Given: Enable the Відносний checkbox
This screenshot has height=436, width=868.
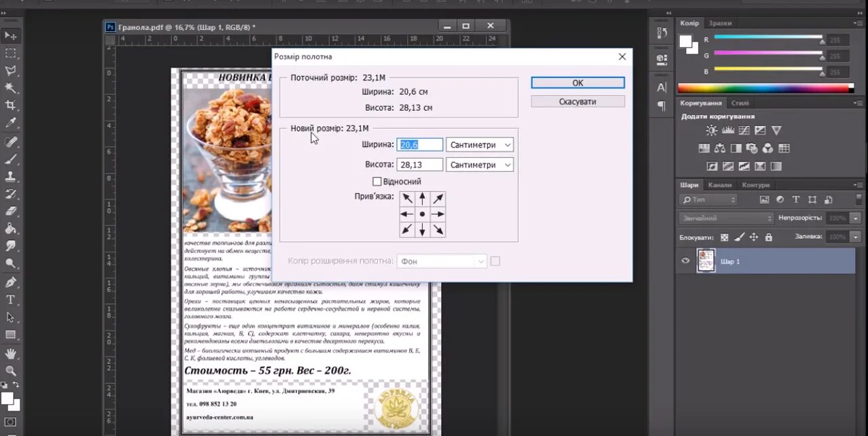Looking at the screenshot, I should pos(377,182).
